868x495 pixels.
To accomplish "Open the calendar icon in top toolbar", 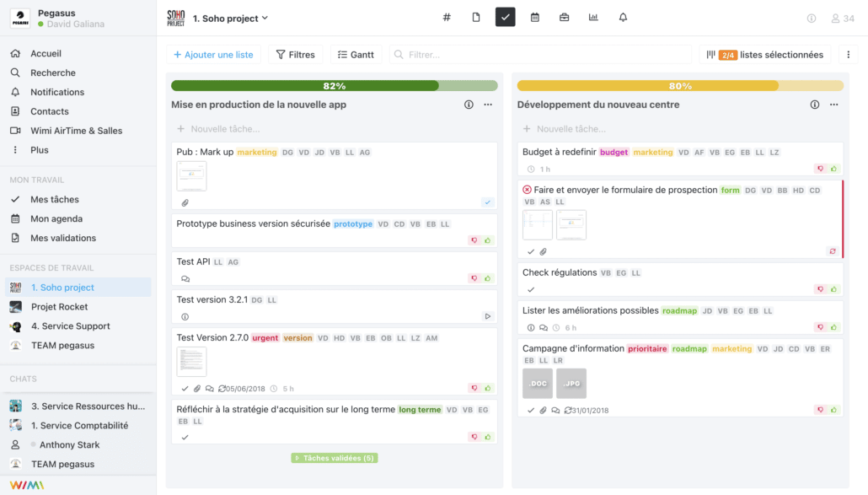I will click(534, 18).
